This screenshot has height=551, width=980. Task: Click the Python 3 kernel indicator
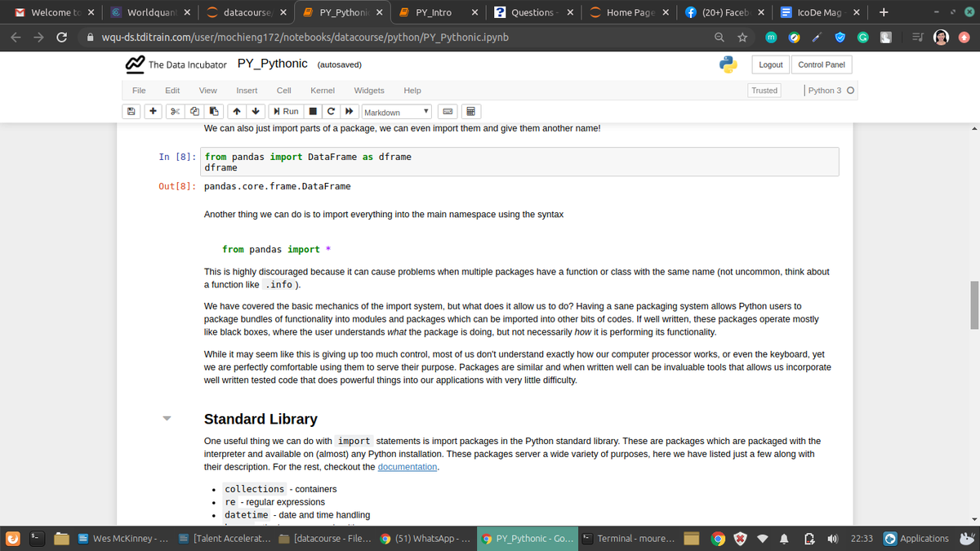click(830, 91)
